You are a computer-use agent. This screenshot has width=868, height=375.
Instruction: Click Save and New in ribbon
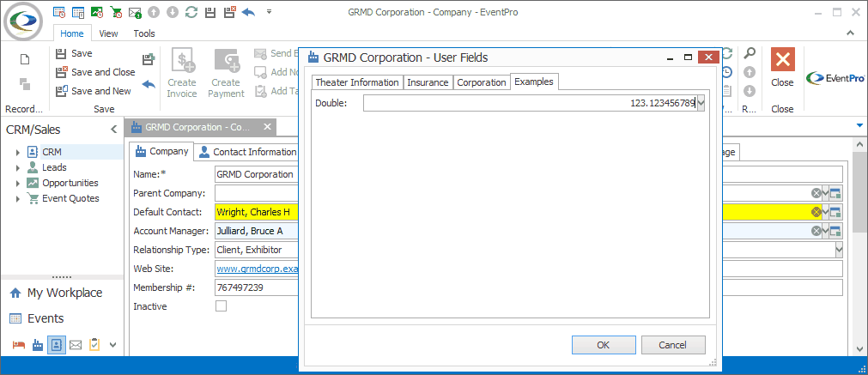click(94, 91)
